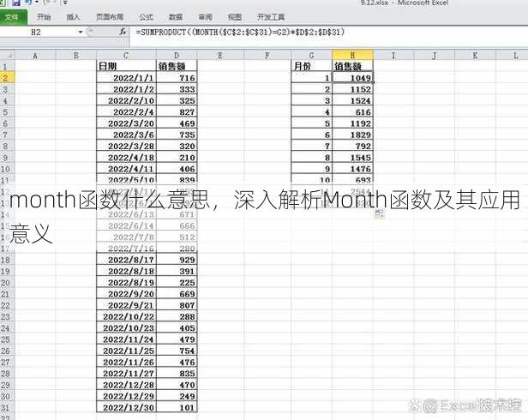Screen dimensions: 528x420
Task: Select monthly total 616
Action: pos(352,111)
